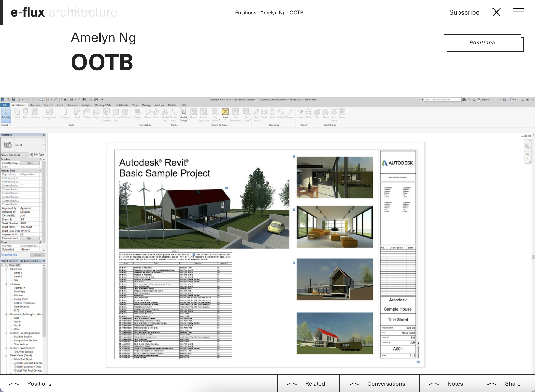The image size is (535, 392).
Task: Switch to the Massing & Site ribbon tab
Action: coord(103,105)
